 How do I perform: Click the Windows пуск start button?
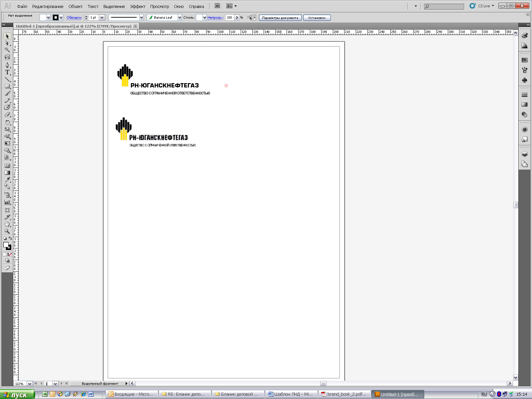17,395
